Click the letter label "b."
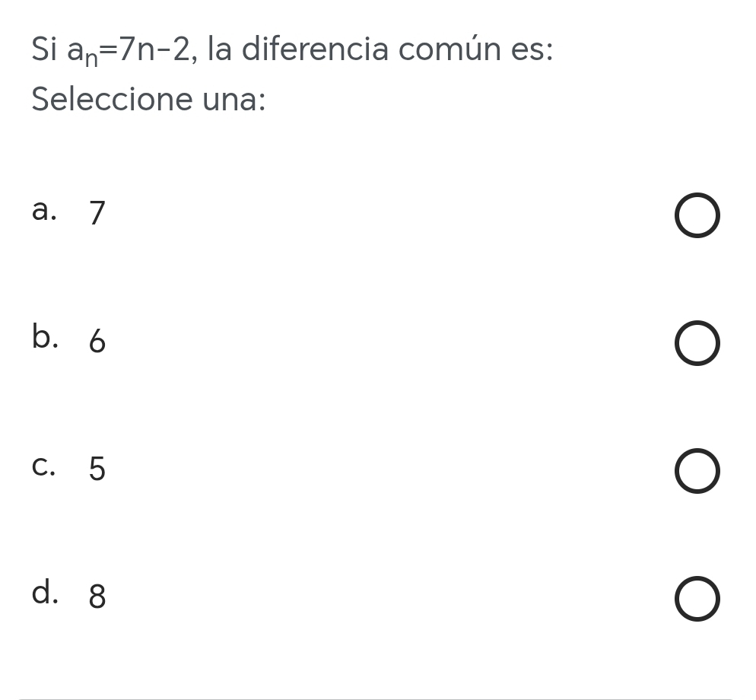This screenshot has width=756, height=700. point(45,337)
